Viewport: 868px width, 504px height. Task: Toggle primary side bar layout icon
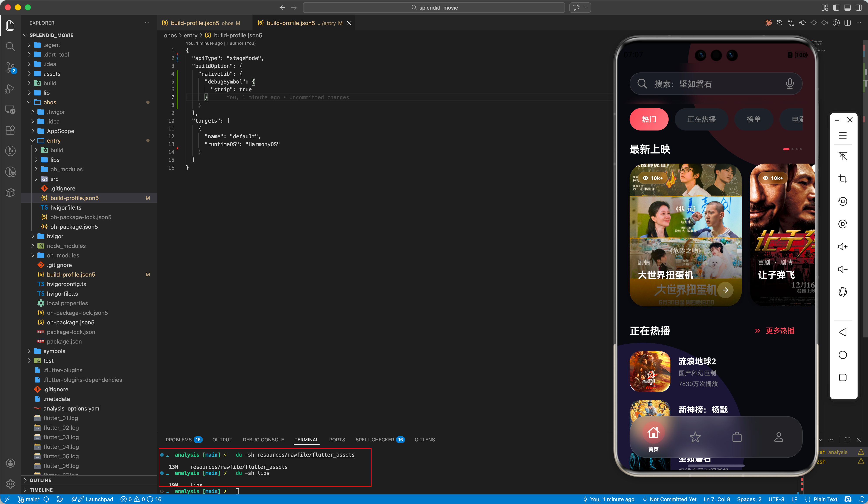(x=836, y=8)
